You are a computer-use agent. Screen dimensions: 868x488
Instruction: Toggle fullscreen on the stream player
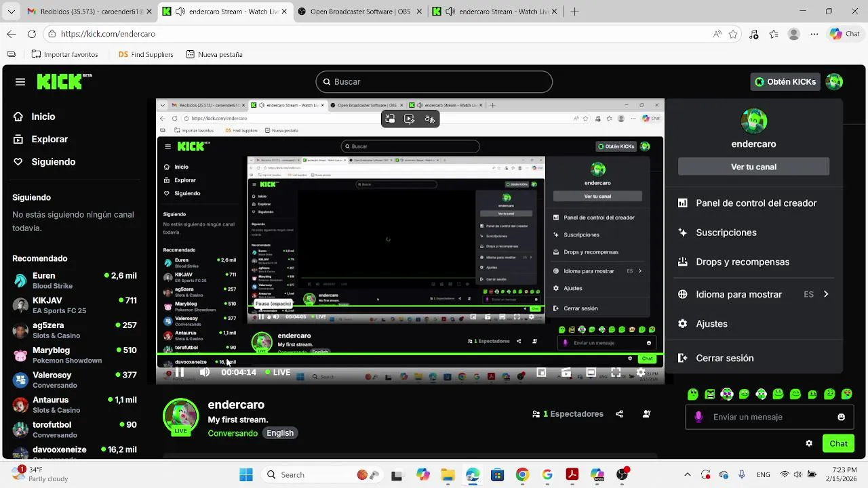(x=616, y=372)
